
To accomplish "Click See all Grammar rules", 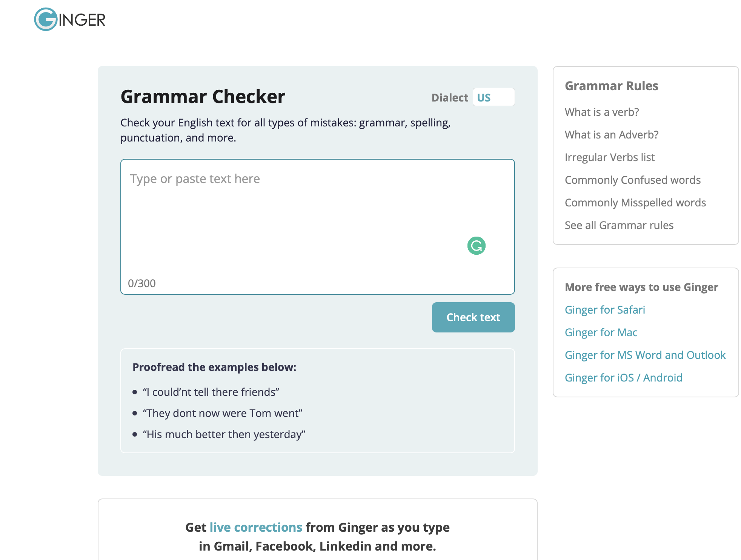I will click(619, 225).
